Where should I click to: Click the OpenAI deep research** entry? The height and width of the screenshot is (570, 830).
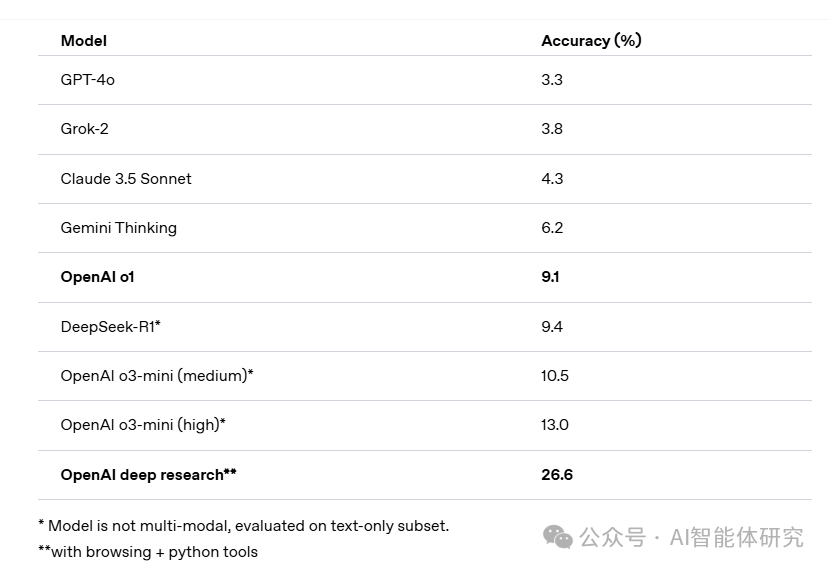(x=149, y=475)
